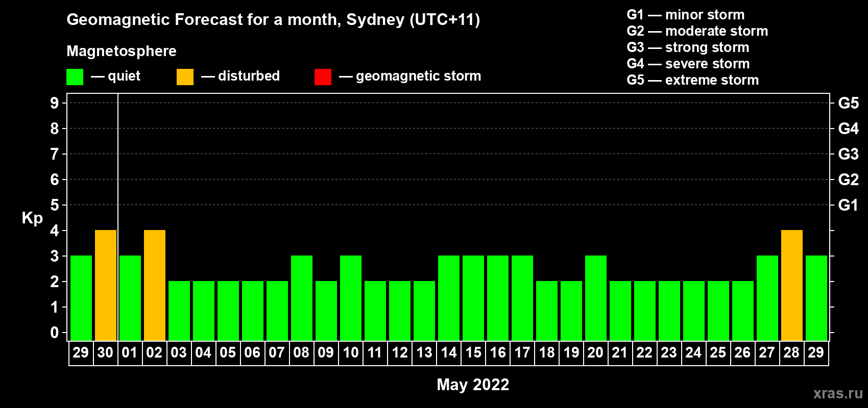
Task: Click the green bar for May 14
Action: 449,298
